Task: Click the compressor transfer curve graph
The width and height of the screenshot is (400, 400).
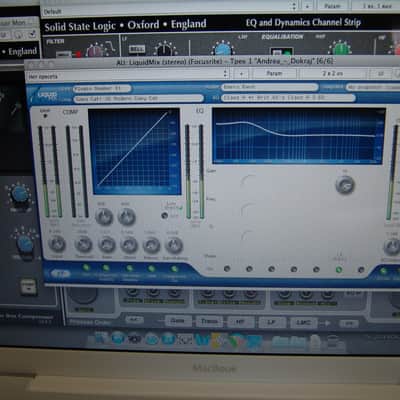Action: click(135, 152)
